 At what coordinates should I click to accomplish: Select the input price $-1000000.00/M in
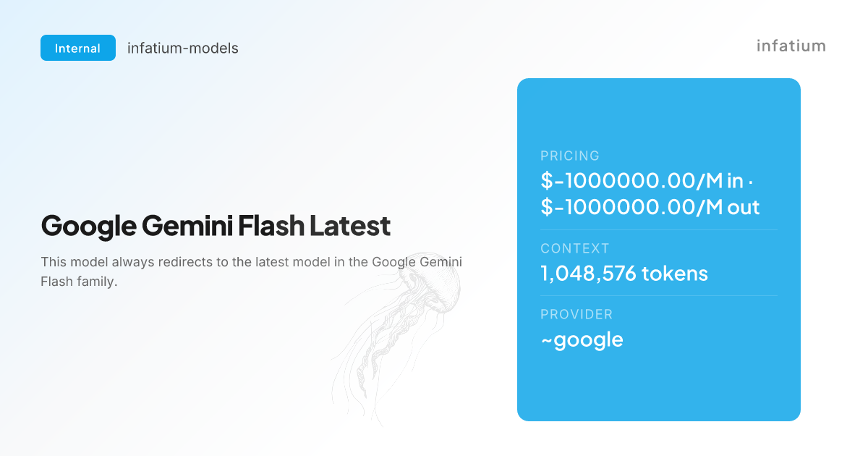point(643,181)
